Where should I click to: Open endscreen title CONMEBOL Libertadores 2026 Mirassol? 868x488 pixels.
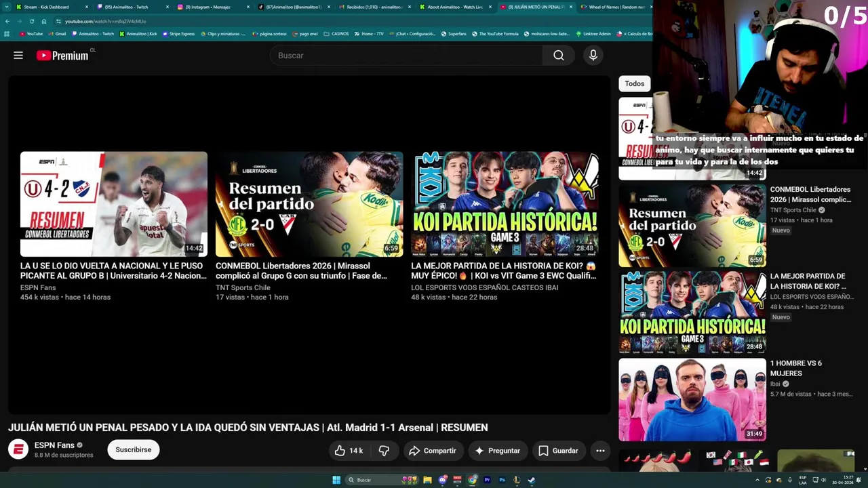point(302,271)
